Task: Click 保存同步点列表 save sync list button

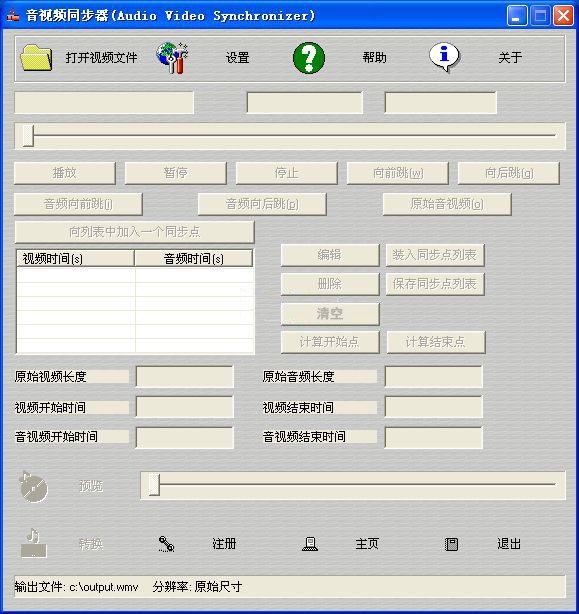Action: tap(435, 284)
